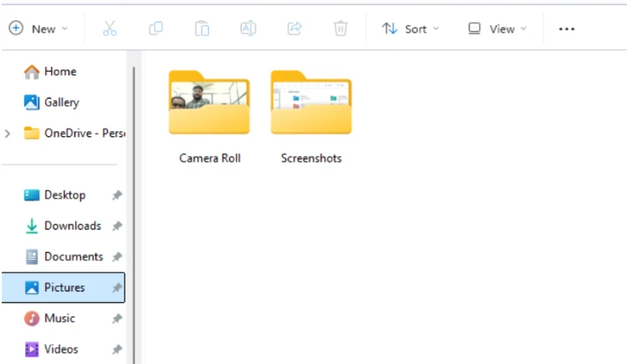The height and width of the screenshot is (364, 627).
Task: Go to the Desktop quick access label
Action: pyautogui.click(x=64, y=195)
